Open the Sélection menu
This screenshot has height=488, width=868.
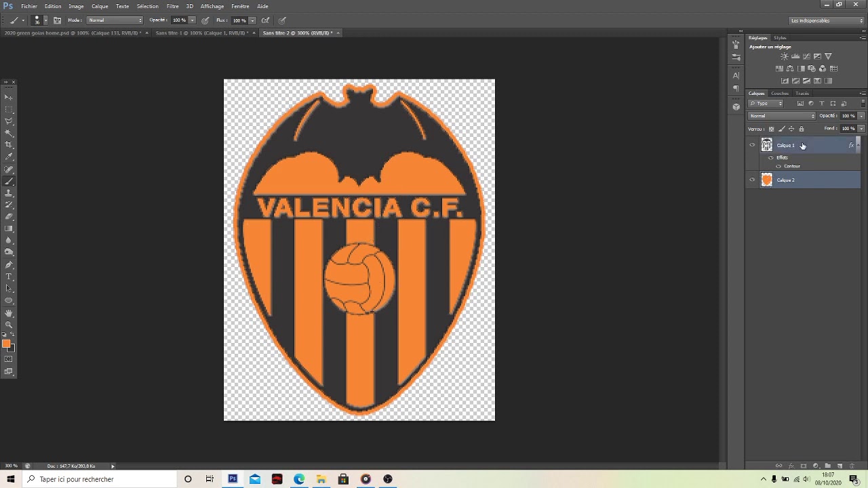coord(147,6)
